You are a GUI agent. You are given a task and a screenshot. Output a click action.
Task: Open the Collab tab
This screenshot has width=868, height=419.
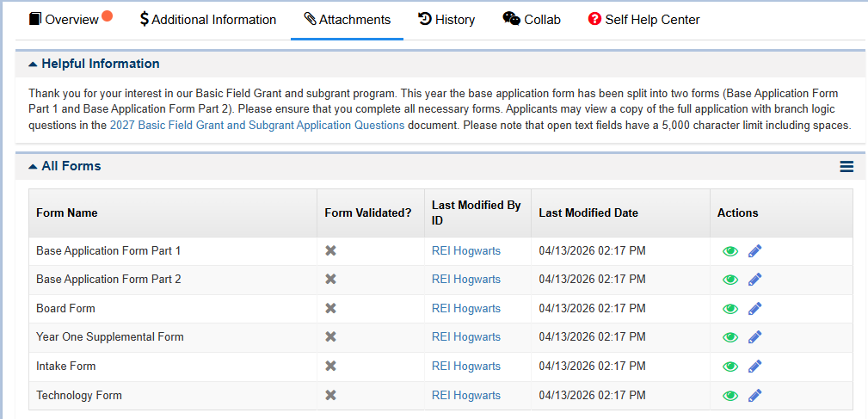[x=532, y=20]
